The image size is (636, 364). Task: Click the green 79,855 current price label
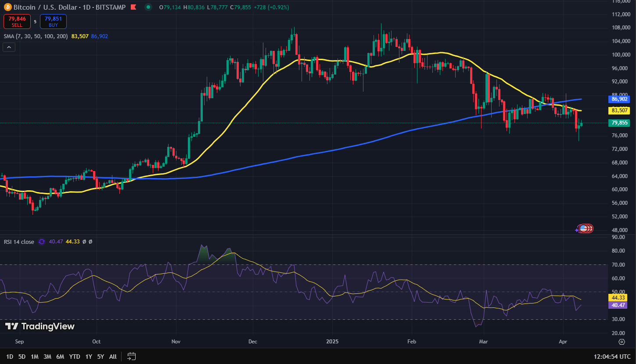618,123
